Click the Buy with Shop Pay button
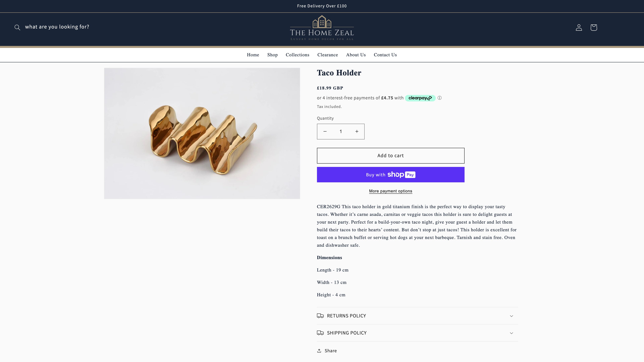Screen dimensions: 644x362 point(390,175)
